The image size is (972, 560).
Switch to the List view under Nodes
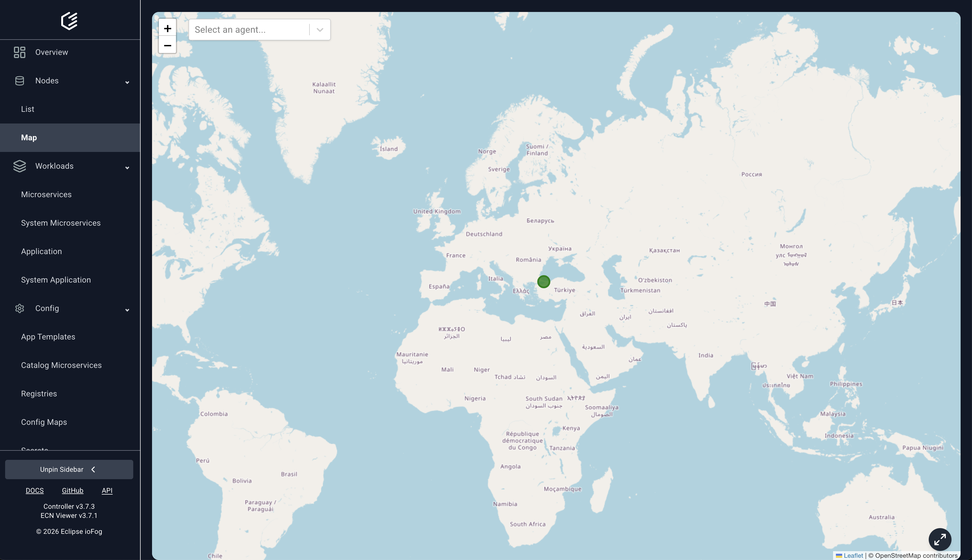pos(27,109)
